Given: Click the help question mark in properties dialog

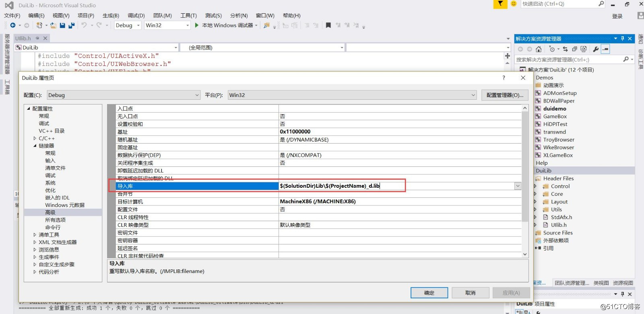Looking at the screenshot, I should tap(504, 78).
